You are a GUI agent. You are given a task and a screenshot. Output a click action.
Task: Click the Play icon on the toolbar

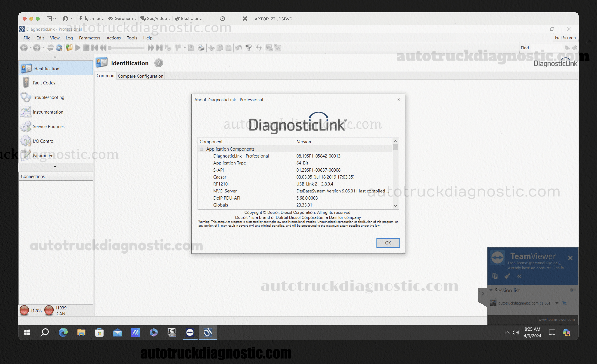click(x=78, y=48)
